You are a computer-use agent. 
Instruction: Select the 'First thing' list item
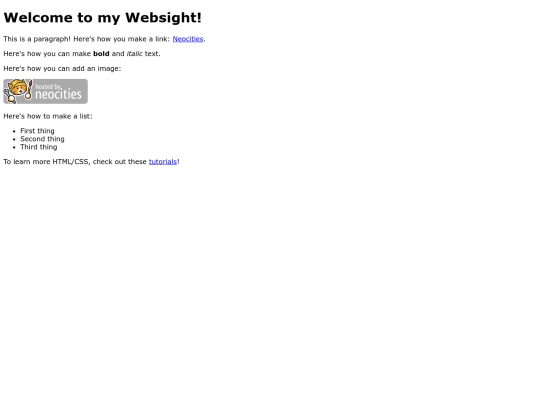coord(37,131)
